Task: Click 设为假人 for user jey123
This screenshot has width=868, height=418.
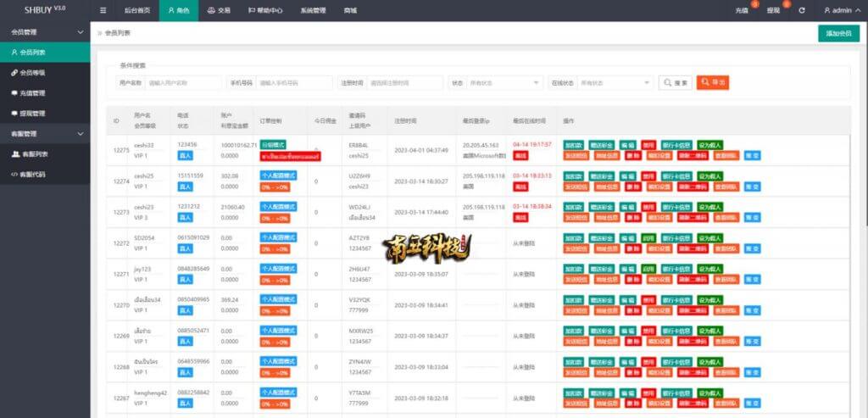Action: [709, 269]
